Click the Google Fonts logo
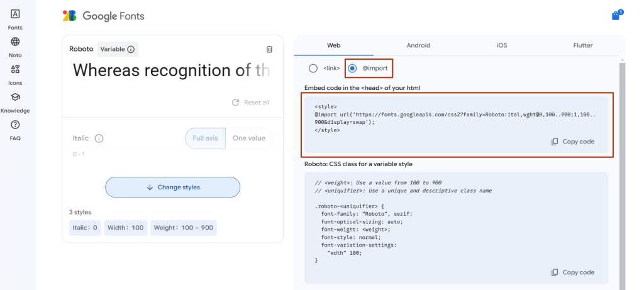 point(104,16)
